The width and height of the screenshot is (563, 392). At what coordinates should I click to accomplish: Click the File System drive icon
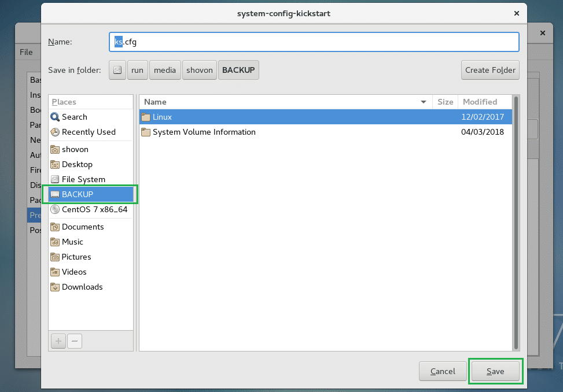(55, 179)
